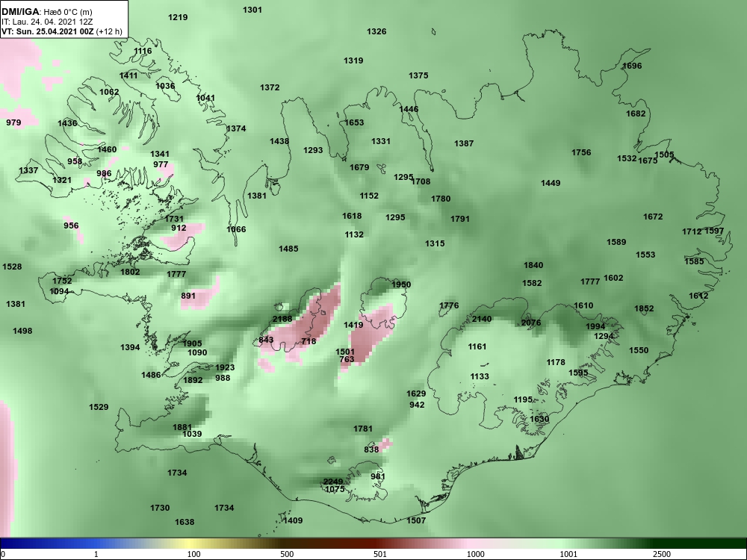747x560 pixels.
Task: Select the 1612 coastal value
Action: tap(699, 296)
